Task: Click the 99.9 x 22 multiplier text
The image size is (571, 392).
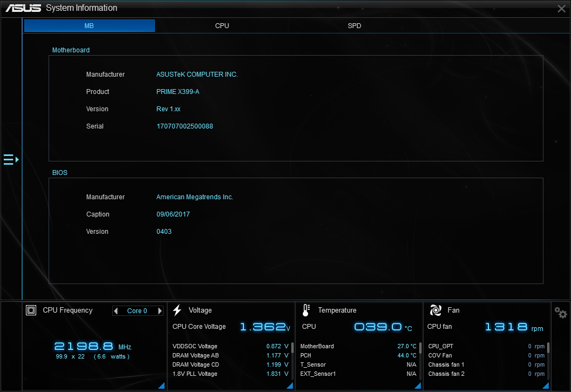Action: [70, 357]
